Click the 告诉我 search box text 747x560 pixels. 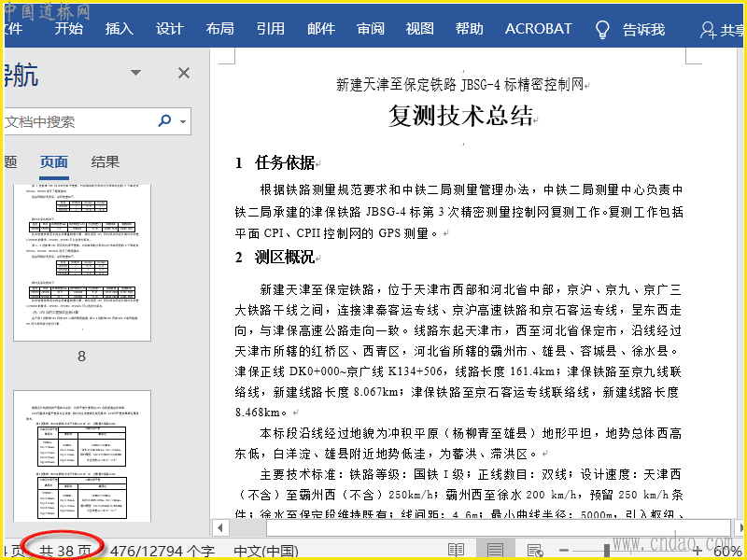coord(643,30)
